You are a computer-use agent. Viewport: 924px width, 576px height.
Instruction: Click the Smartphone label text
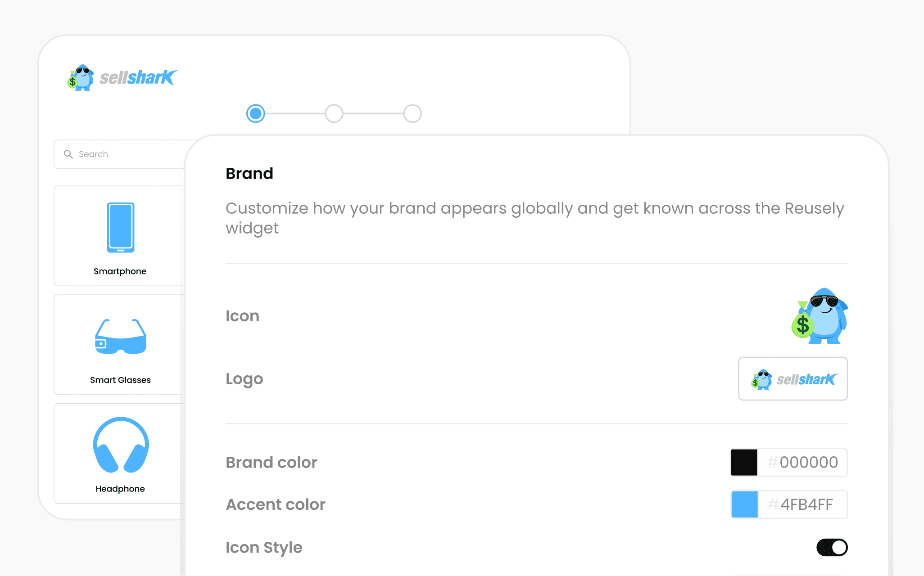point(120,271)
